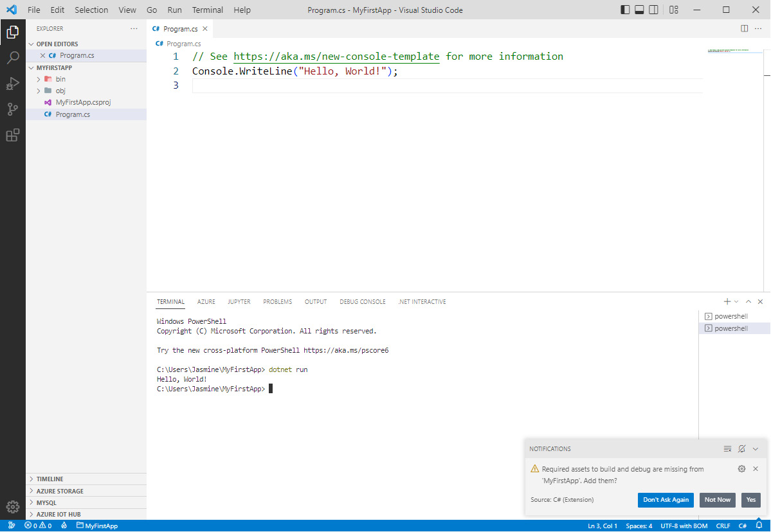
Task: Click the MyFirstApp folder in the status bar
Action: [97, 526]
